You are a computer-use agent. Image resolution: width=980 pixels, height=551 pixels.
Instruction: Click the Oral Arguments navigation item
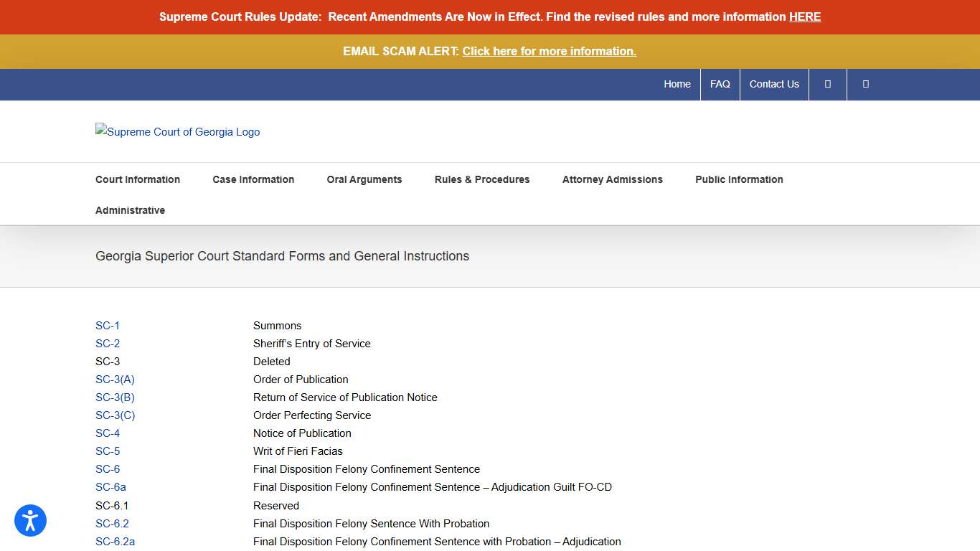click(x=364, y=179)
